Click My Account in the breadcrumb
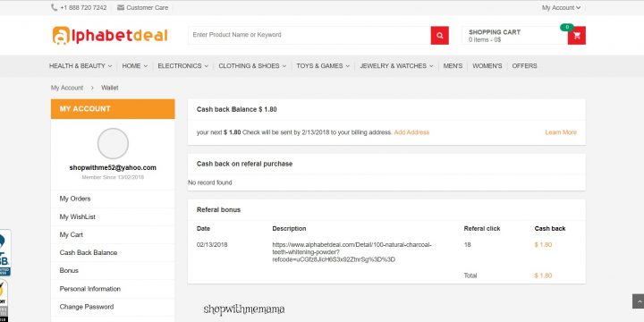The width and height of the screenshot is (644, 322). click(67, 88)
